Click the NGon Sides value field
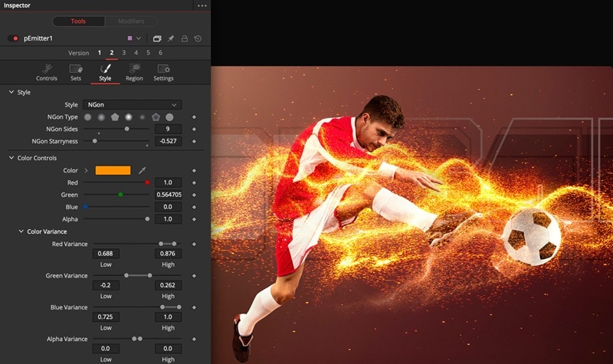The image size is (613, 364). point(168,129)
